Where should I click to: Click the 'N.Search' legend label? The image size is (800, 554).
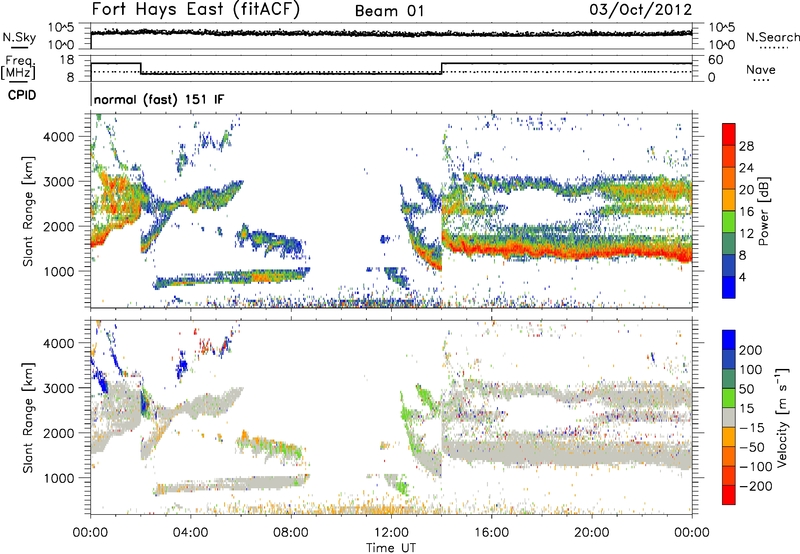click(x=772, y=37)
